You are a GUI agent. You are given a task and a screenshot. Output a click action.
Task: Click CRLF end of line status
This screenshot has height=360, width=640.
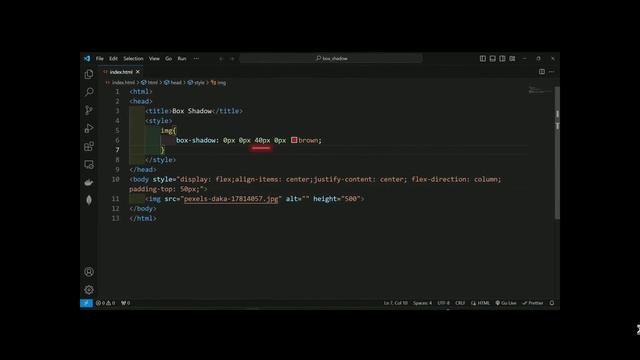(x=460, y=303)
